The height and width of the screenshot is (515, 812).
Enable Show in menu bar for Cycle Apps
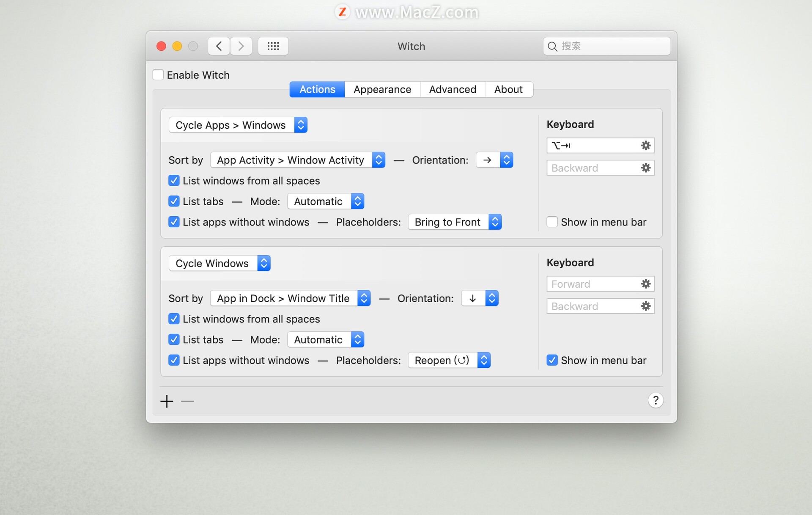(x=552, y=222)
